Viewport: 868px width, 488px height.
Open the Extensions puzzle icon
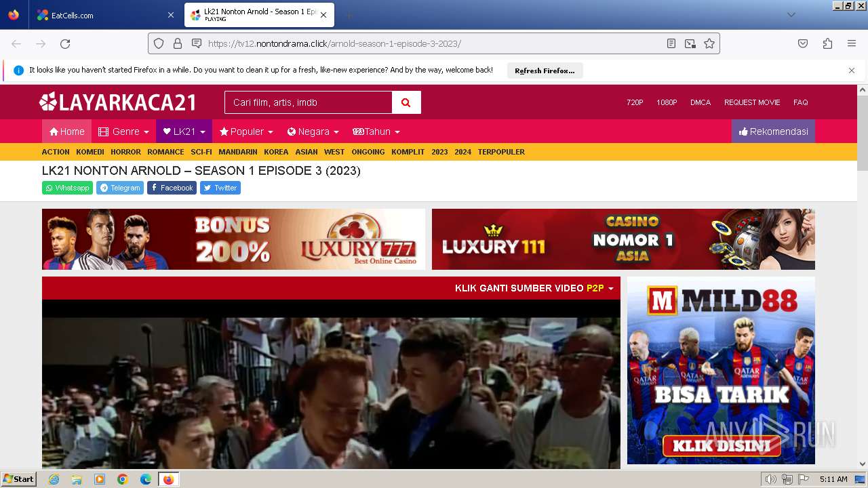827,43
